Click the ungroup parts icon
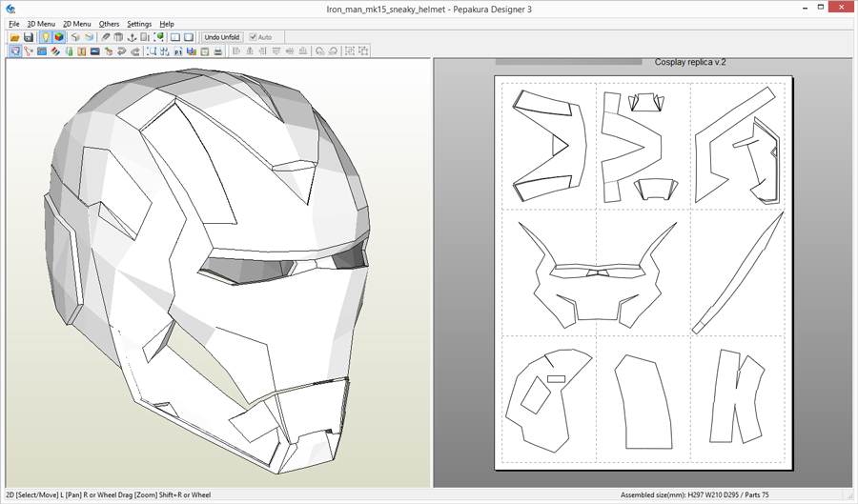 click(x=362, y=51)
